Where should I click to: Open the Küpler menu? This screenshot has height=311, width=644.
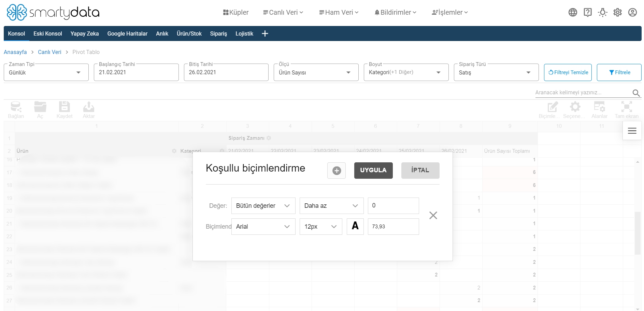pyautogui.click(x=236, y=12)
